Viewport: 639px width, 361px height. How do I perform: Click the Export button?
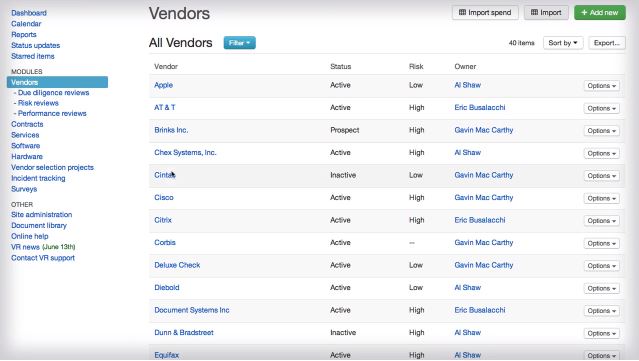coord(606,43)
